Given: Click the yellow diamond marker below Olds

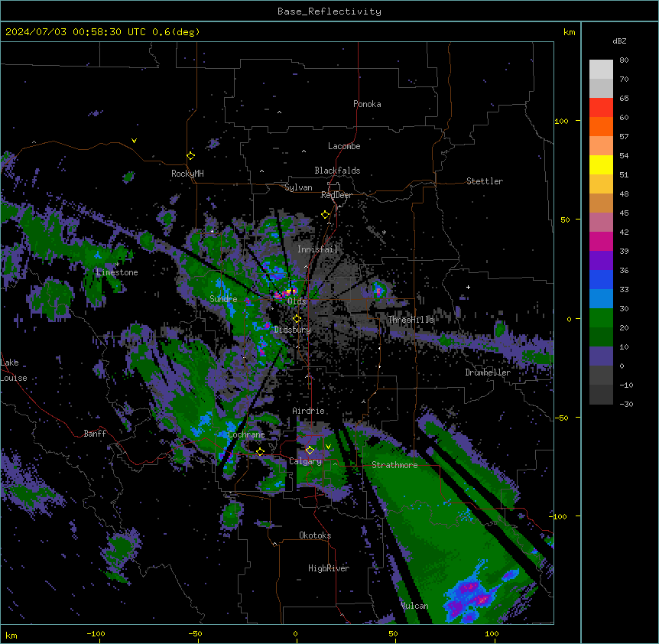Looking at the screenshot, I should coord(297,318).
